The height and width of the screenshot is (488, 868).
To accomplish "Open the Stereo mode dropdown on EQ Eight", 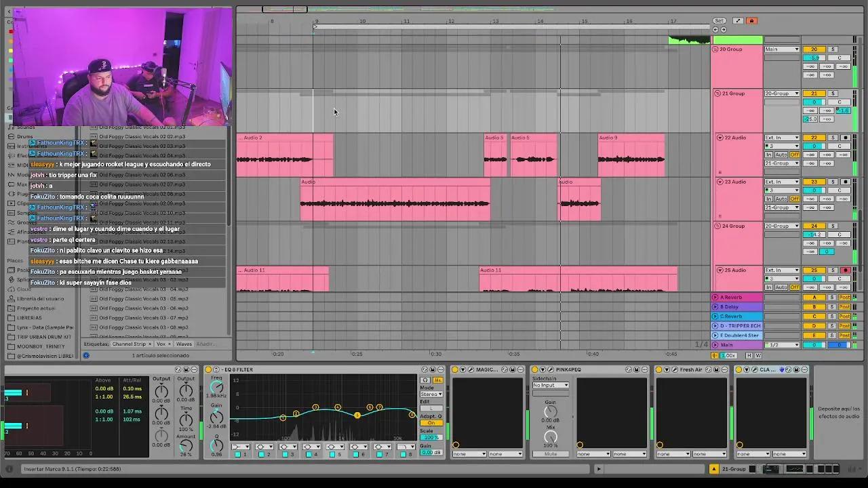I will click(x=430, y=394).
